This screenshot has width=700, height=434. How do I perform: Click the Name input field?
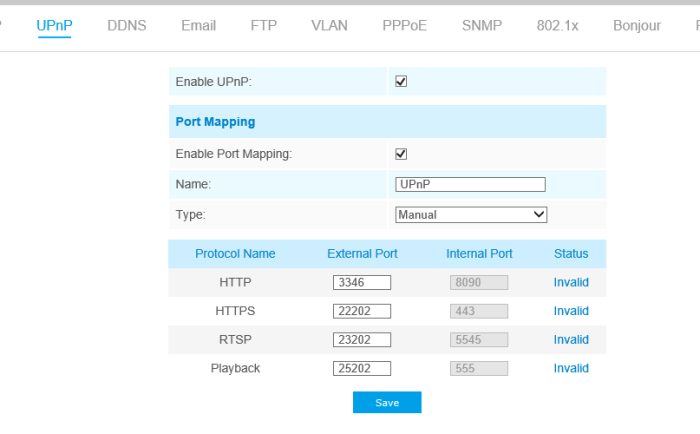(470, 184)
